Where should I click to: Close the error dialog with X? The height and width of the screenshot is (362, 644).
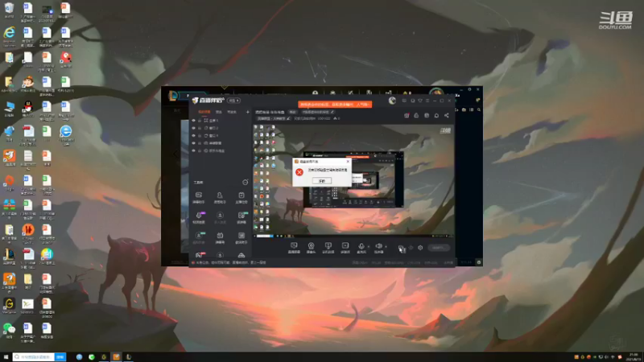pyautogui.click(x=348, y=162)
